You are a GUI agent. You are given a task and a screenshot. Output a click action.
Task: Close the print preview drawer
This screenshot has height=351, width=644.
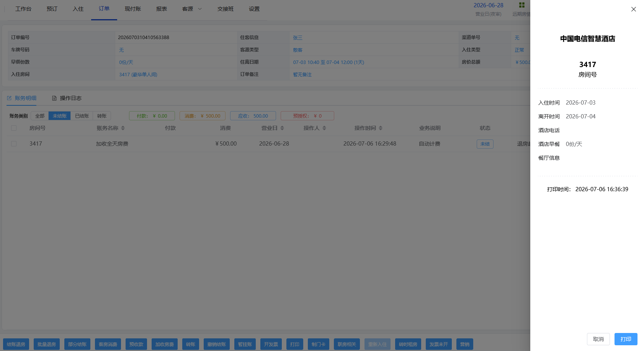click(633, 9)
